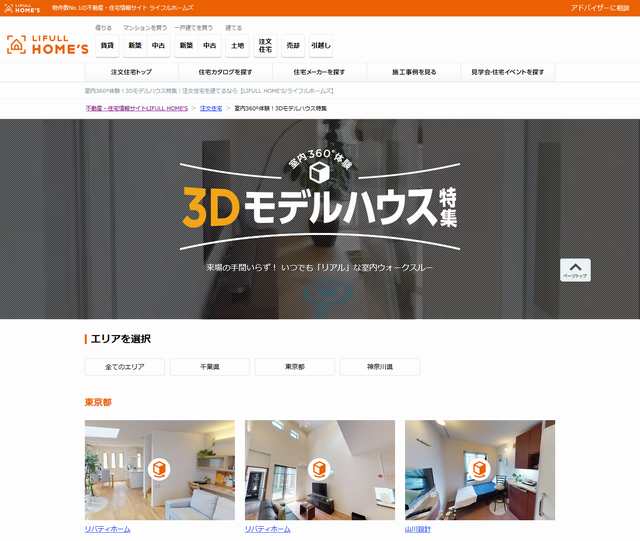Viewport: 640px width, 541px height.
Task: Choose 新築 under マンションを買う
Action: (134, 45)
